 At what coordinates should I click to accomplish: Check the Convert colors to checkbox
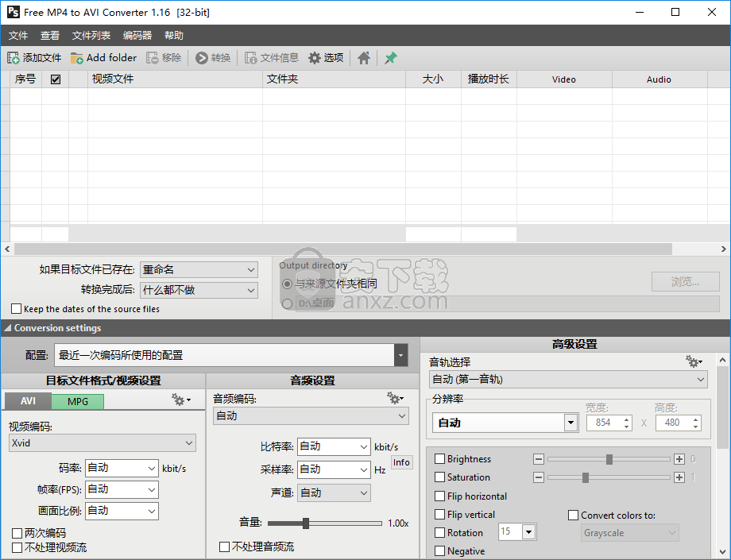click(x=574, y=516)
